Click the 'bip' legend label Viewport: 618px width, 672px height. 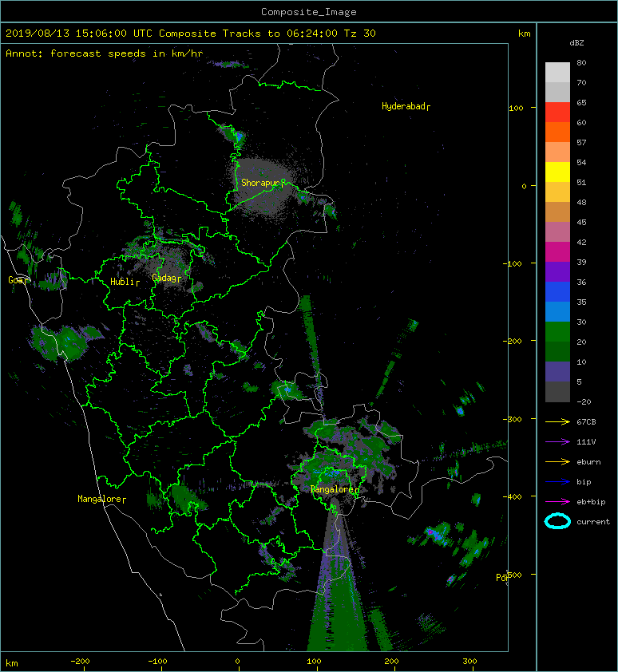[584, 482]
